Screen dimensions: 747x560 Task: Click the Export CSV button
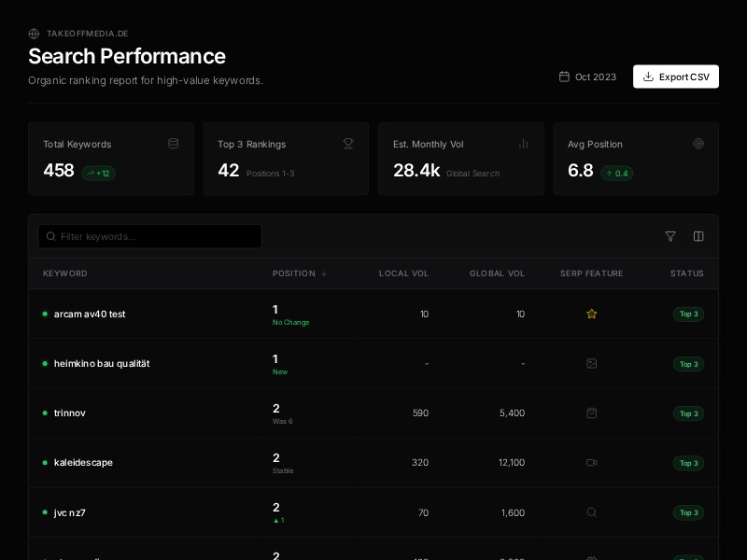[676, 77]
